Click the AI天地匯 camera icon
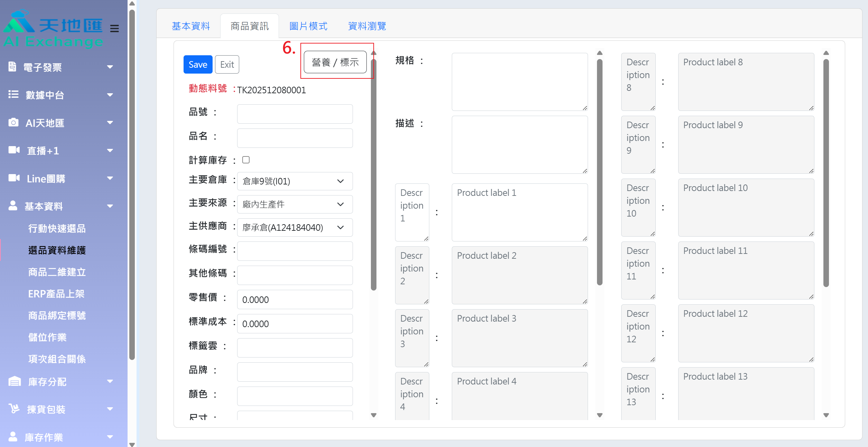Image resolution: width=868 pixels, height=447 pixels. tap(13, 122)
